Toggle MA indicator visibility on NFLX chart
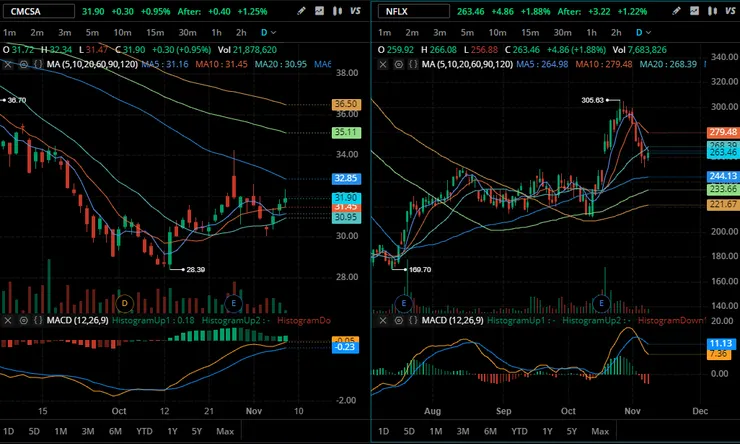Image resolution: width=740 pixels, height=444 pixels. pos(398,64)
